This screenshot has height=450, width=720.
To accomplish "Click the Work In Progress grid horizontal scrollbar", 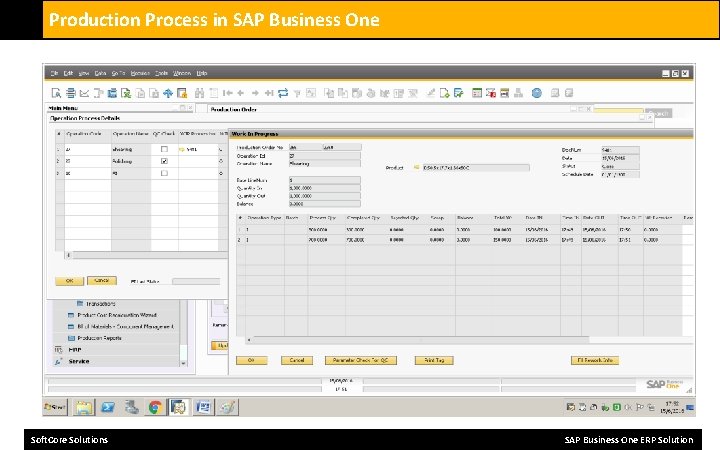I will 420,340.
